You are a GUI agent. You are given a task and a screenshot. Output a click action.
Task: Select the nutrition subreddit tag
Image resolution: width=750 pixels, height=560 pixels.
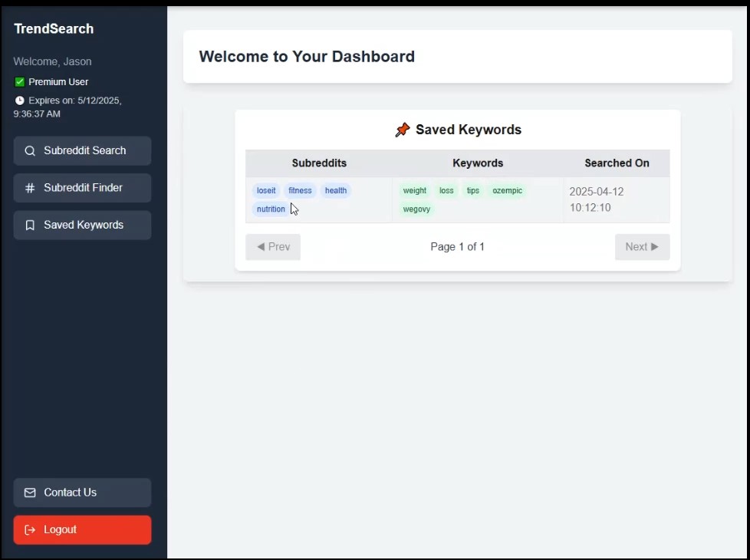pyautogui.click(x=271, y=209)
